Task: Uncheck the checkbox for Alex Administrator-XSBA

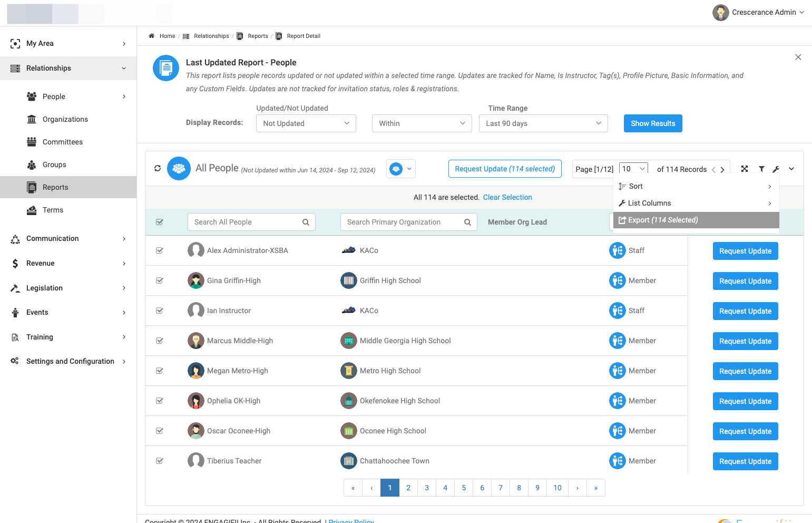Action: coord(160,251)
